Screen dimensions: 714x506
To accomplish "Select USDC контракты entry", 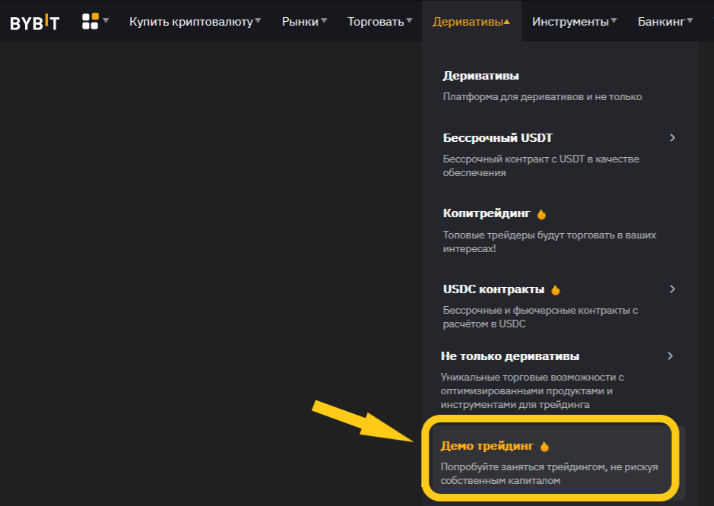I will [494, 289].
